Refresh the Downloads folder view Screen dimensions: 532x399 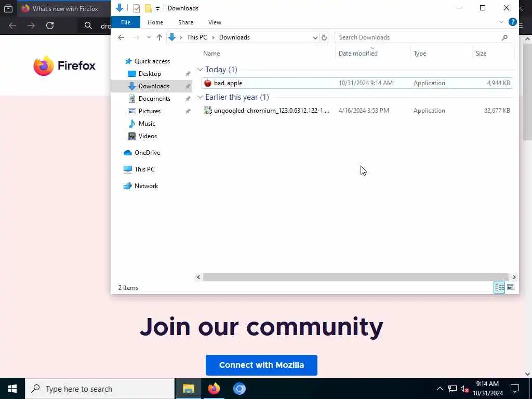pyautogui.click(x=324, y=37)
